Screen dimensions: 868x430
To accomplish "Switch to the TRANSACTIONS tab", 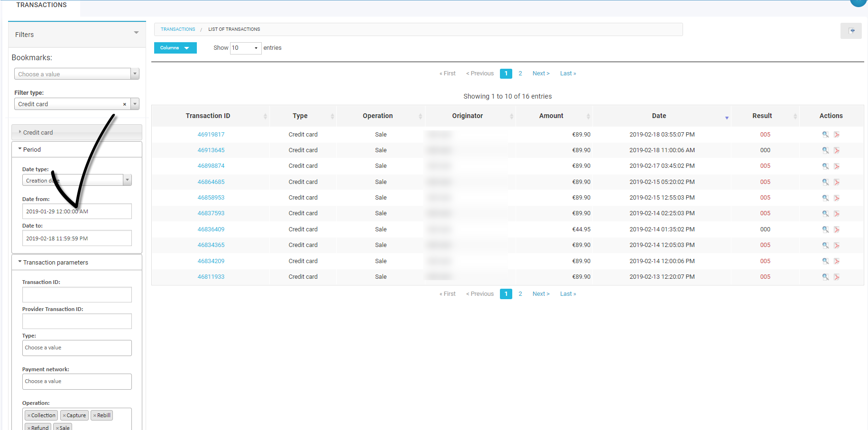I will point(42,5).
